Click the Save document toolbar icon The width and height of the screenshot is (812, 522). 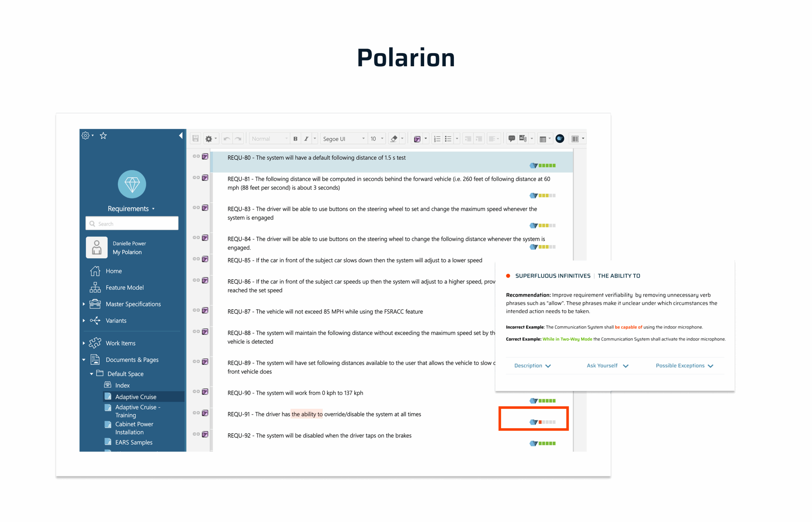[196, 139]
